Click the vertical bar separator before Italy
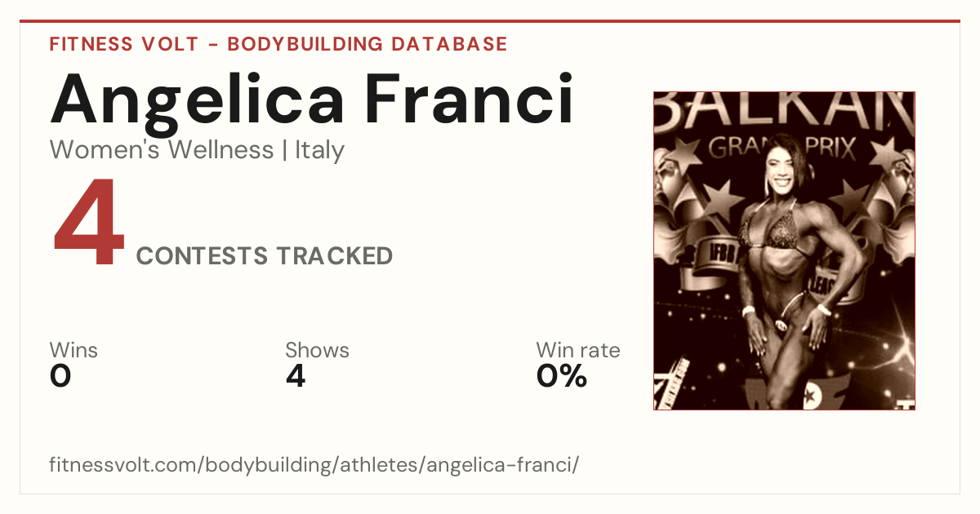This screenshot has width=980, height=514. point(284,151)
